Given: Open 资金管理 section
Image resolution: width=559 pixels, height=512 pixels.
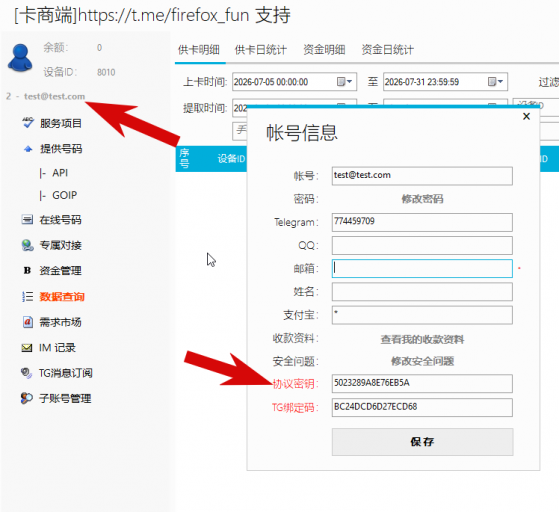Looking at the screenshot, I should [60, 271].
